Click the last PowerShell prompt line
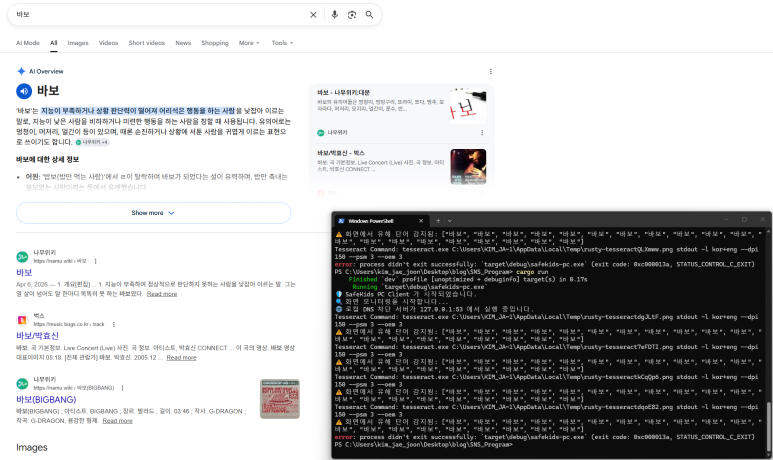Image resolution: width=773 pixels, height=460 pixels. 424,444
